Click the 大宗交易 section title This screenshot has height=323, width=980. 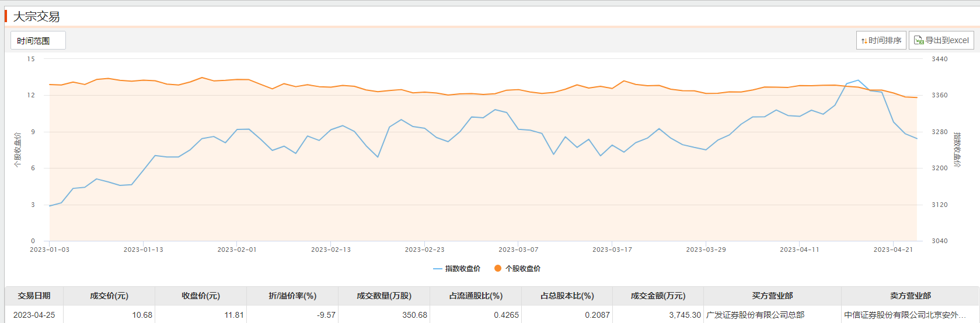coord(36,16)
